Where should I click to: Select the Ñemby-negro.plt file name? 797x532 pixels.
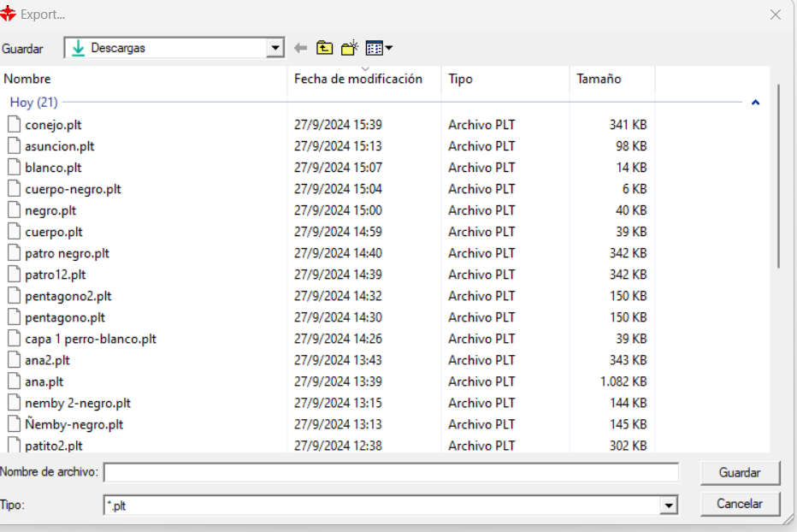(x=74, y=424)
